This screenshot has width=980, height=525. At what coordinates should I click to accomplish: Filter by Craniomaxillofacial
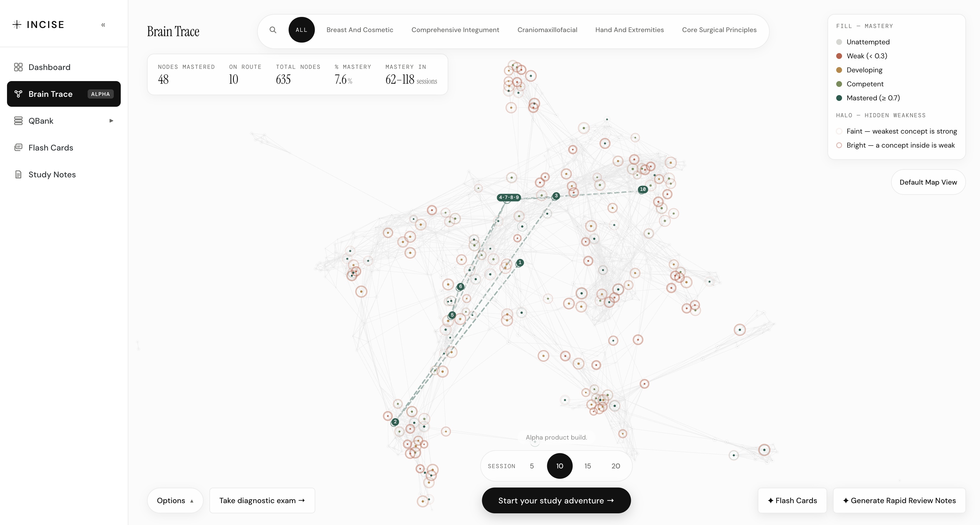click(x=547, y=30)
